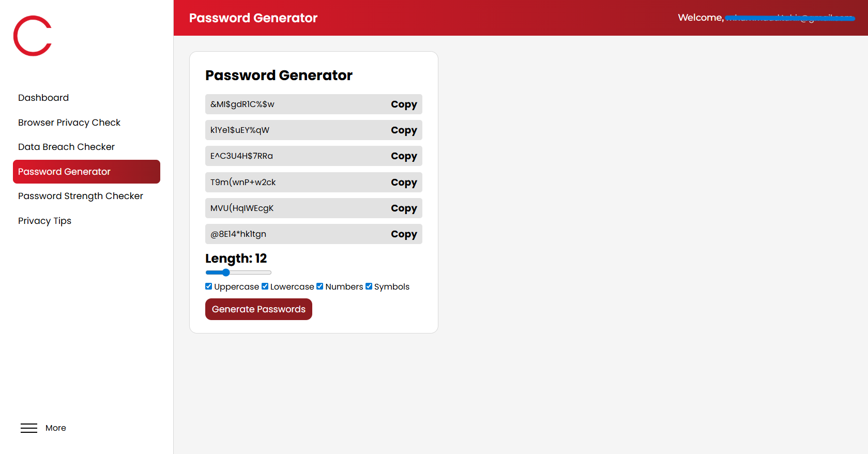This screenshot has width=868, height=454.
Task: Disable the Numbers checkbox
Action: 320,286
